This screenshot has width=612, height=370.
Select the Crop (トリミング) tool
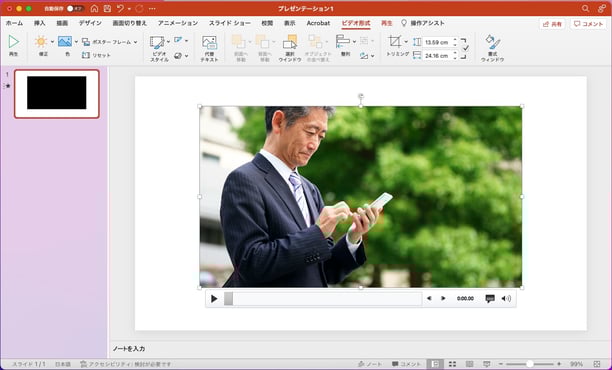395,41
